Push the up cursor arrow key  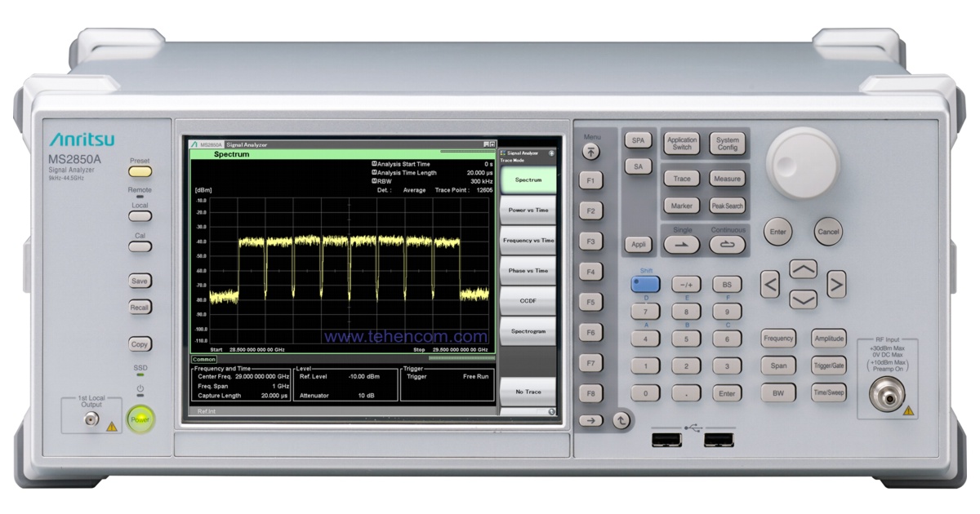point(804,269)
